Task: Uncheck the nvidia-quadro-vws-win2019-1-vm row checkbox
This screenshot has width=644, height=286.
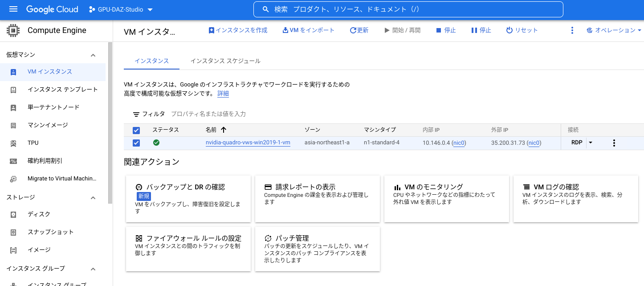Action: click(x=136, y=143)
